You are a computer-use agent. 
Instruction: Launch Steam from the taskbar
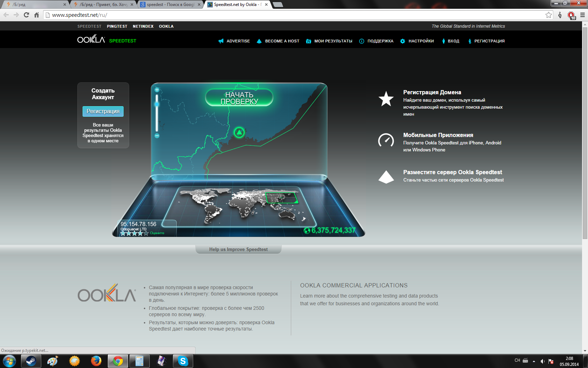coord(31,361)
